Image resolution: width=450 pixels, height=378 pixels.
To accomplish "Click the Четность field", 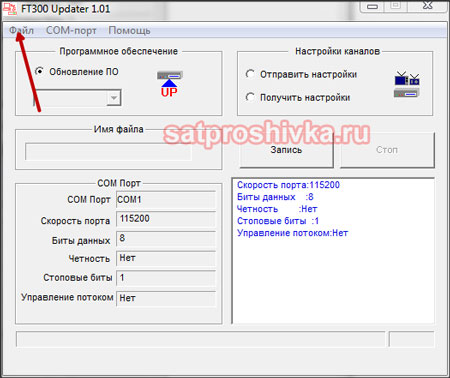I will pos(166,258).
